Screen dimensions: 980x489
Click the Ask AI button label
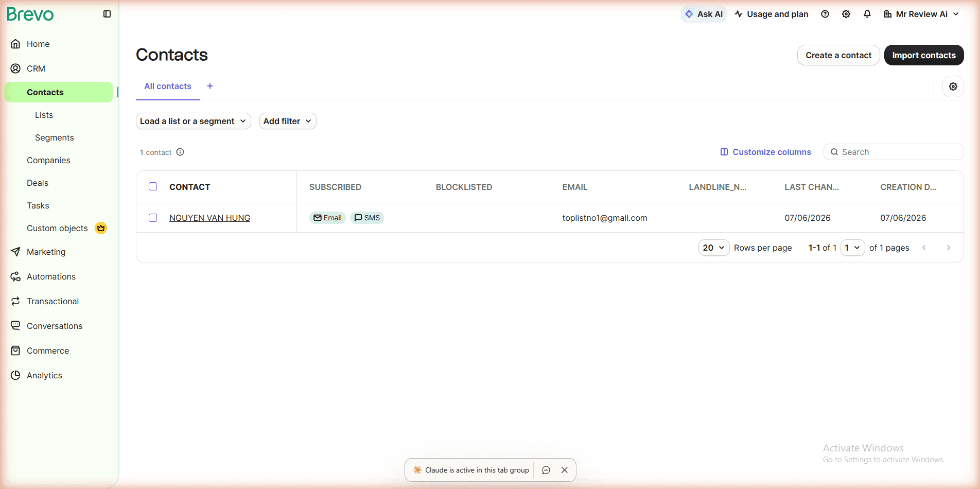(710, 14)
